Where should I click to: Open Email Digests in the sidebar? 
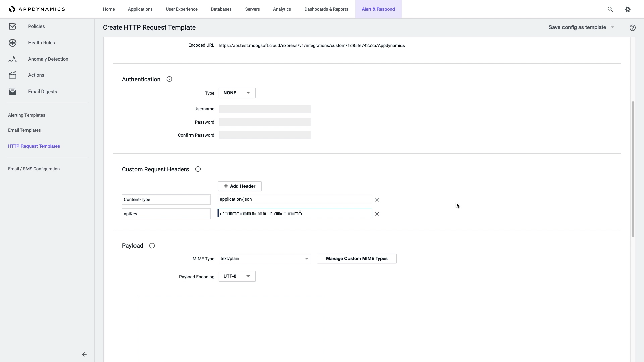coord(42,92)
